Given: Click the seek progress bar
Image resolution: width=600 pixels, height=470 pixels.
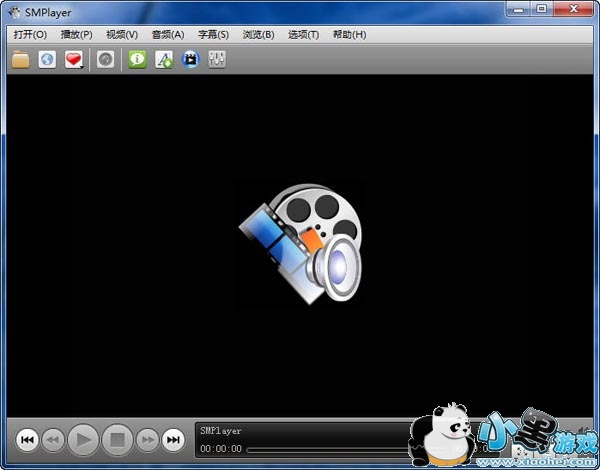Looking at the screenshot, I should point(346,450).
